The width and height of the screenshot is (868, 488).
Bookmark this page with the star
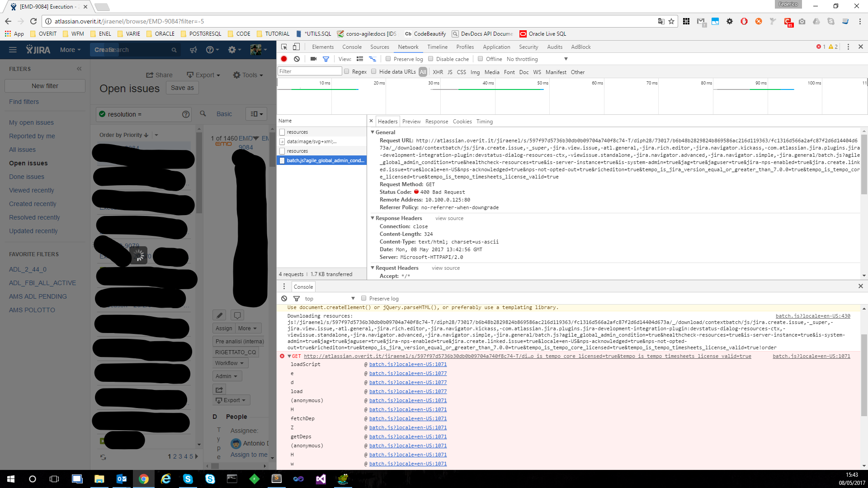click(x=671, y=21)
